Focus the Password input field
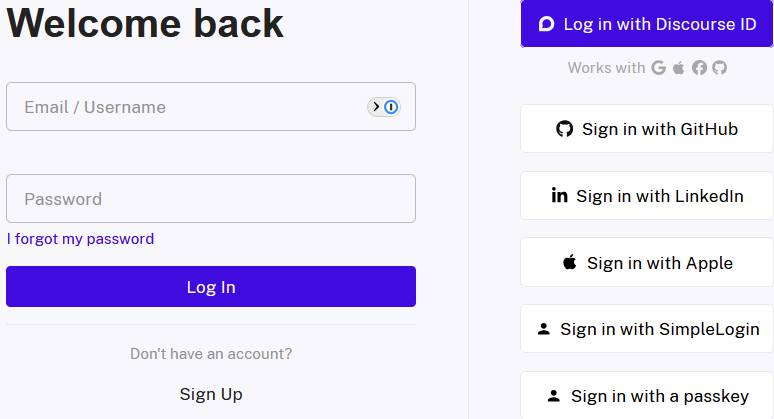The height and width of the screenshot is (419, 774). [210, 199]
